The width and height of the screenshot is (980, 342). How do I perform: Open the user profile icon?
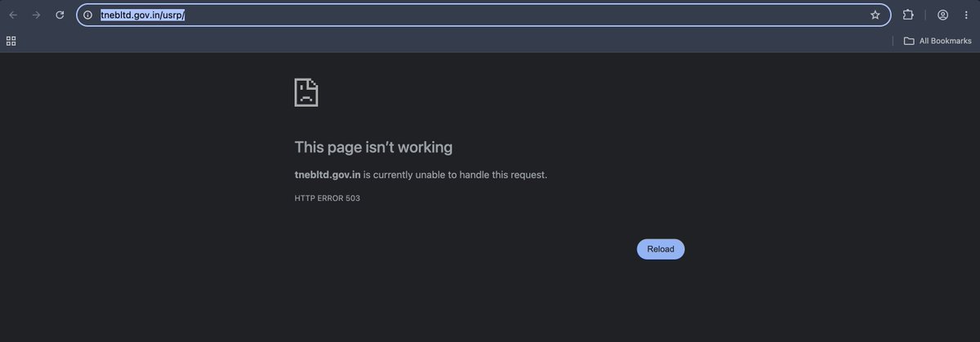pos(943,15)
